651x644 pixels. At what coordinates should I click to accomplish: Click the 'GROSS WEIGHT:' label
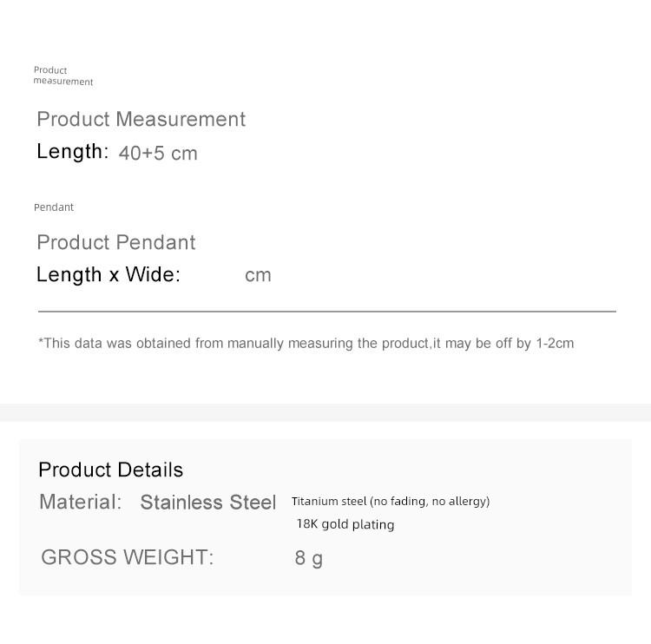pyautogui.click(x=127, y=557)
